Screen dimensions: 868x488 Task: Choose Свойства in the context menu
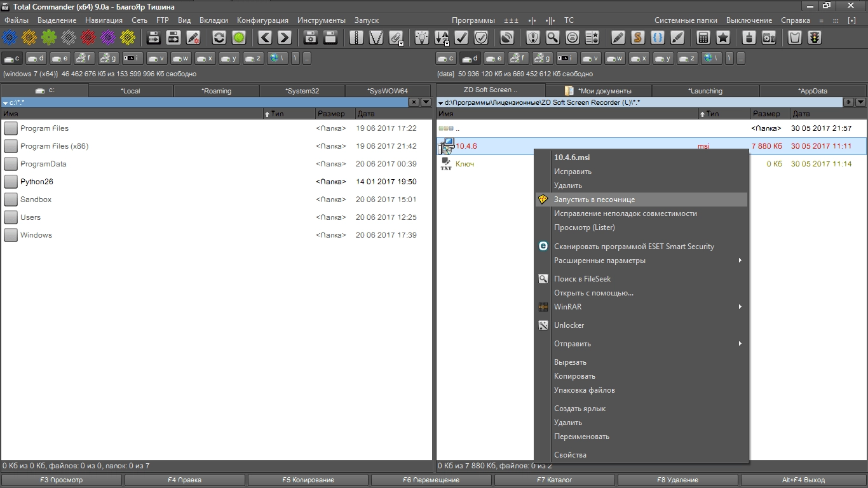641,455
